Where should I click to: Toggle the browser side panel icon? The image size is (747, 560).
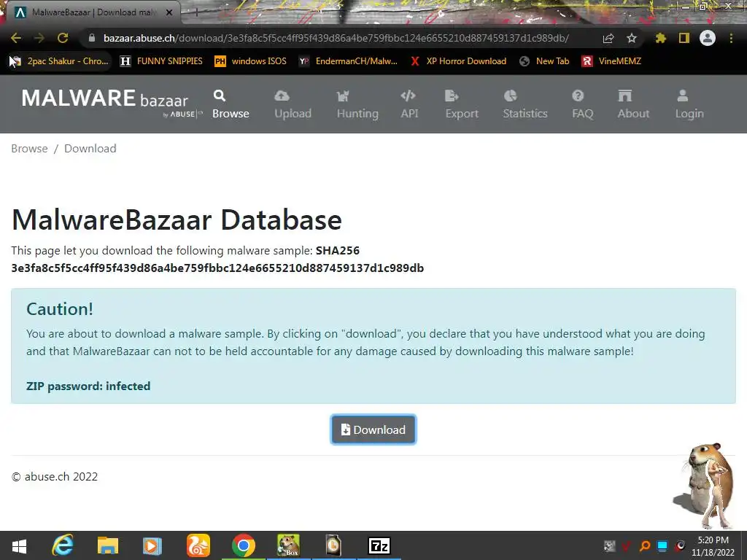[684, 38]
